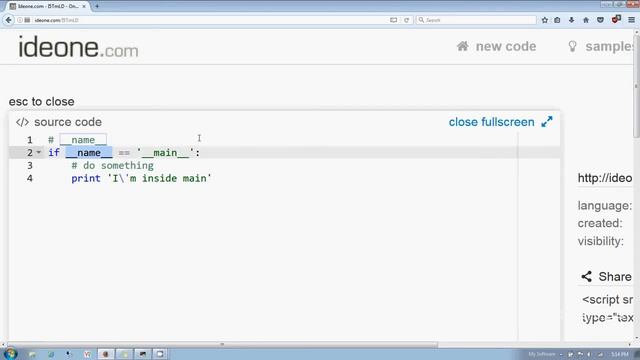Click the reload page icon

406,20
